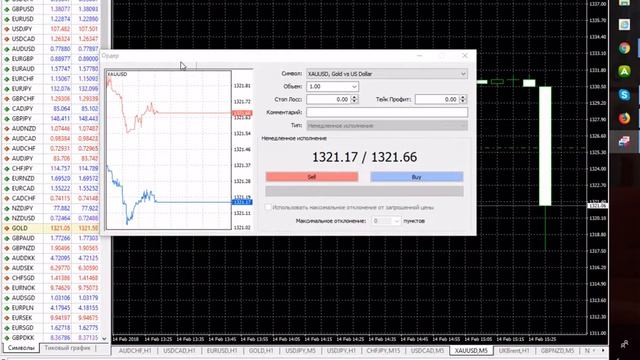Screen dimensions: 640x360
Task: Click the arrow icon beside USDJPY
Action: [x=7, y=29]
